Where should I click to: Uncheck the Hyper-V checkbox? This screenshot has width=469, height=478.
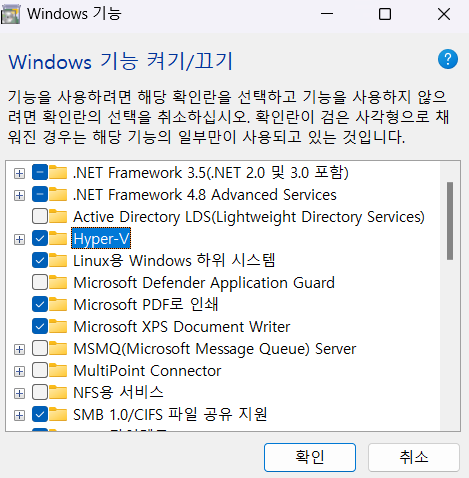[40, 239]
